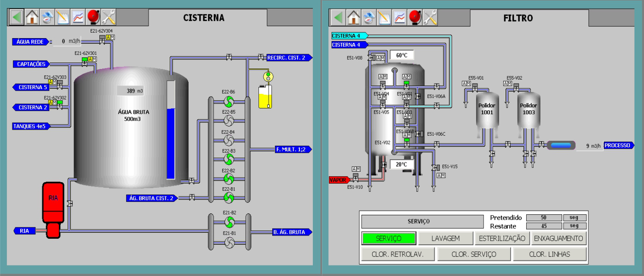Select pump E21-B1
644x276 pixels.
(x=229, y=242)
